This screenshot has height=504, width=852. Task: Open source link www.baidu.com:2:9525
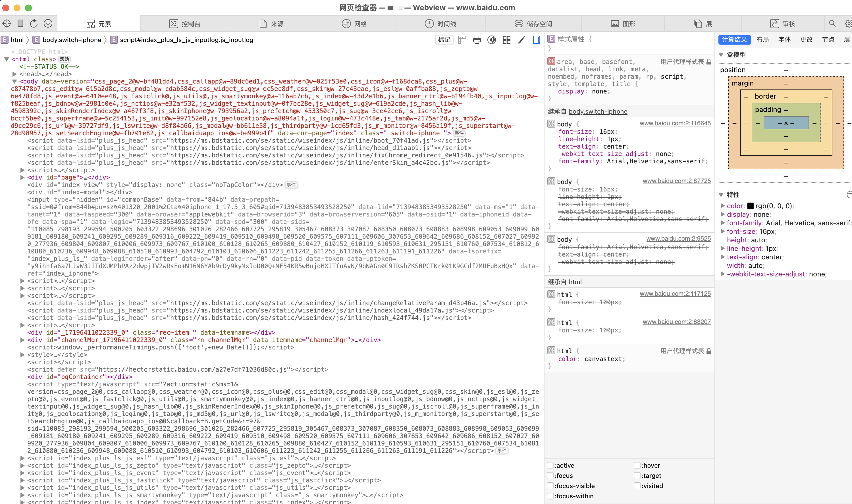[x=678, y=239]
